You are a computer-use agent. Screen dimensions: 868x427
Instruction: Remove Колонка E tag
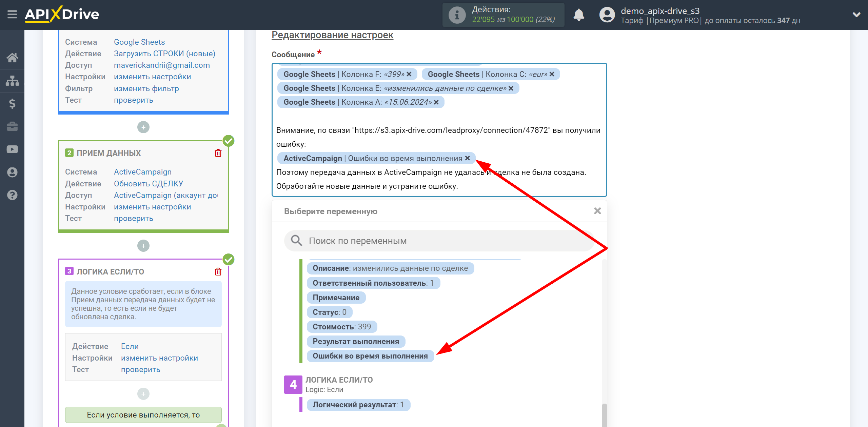pos(511,88)
